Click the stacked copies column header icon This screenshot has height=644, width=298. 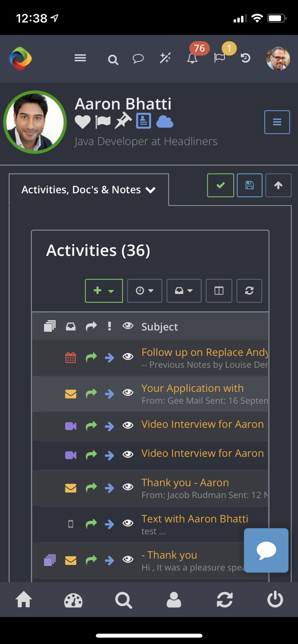point(50,326)
